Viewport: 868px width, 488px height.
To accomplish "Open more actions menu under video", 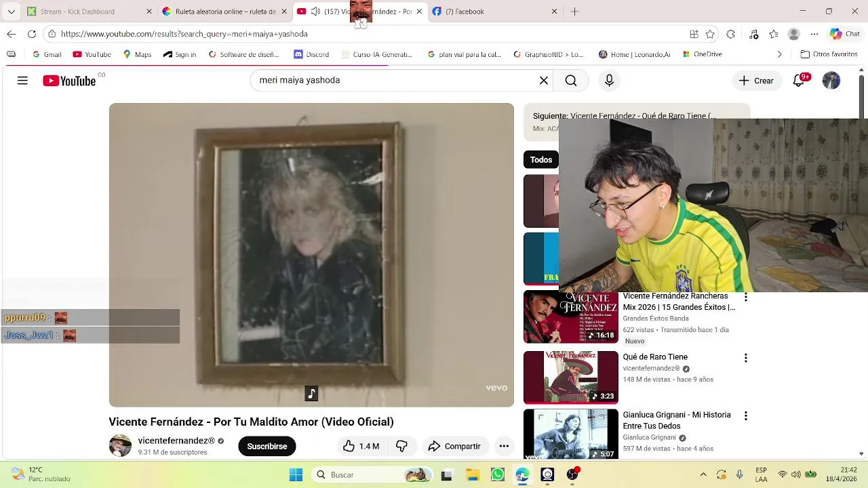I will [x=504, y=446].
